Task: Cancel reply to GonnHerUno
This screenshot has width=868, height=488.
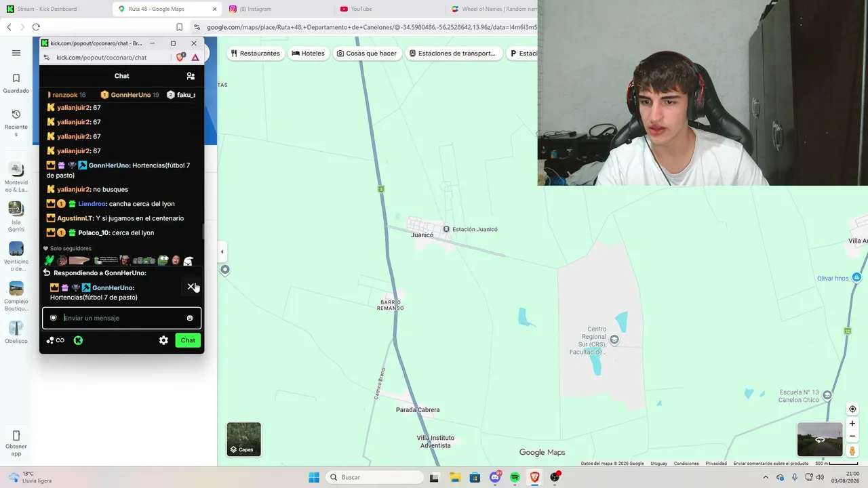Action: (x=191, y=287)
